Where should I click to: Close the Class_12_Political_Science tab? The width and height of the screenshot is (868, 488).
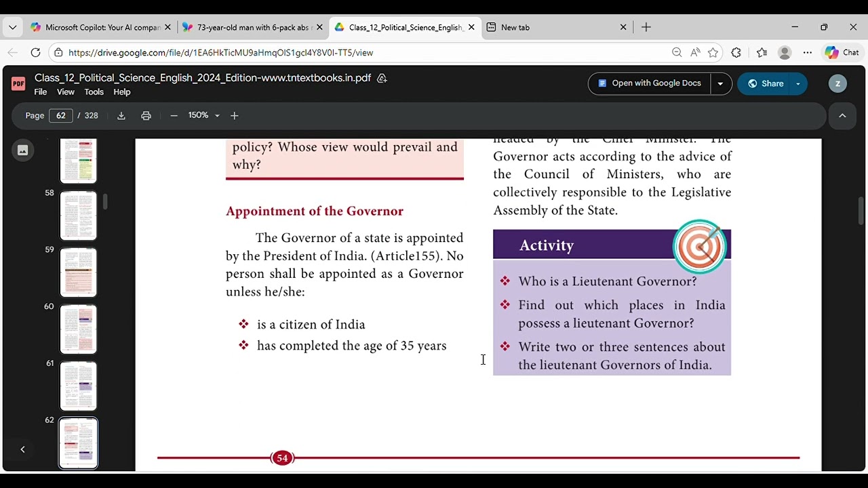tap(471, 27)
